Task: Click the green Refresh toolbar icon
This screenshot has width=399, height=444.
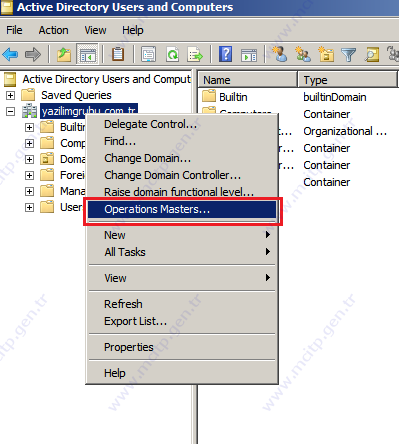Action: (x=172, y=54)
